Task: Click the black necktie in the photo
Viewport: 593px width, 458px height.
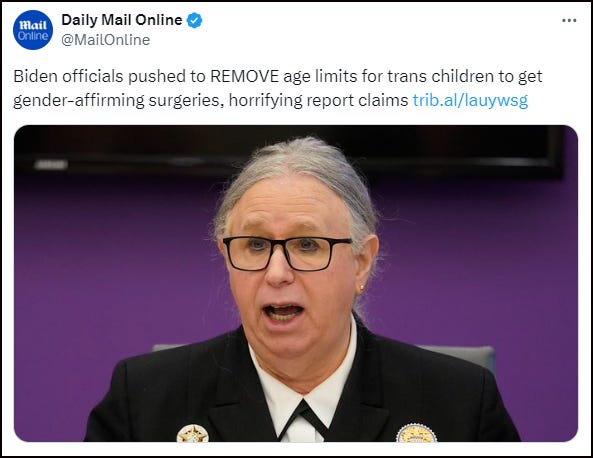Action: 303,418
